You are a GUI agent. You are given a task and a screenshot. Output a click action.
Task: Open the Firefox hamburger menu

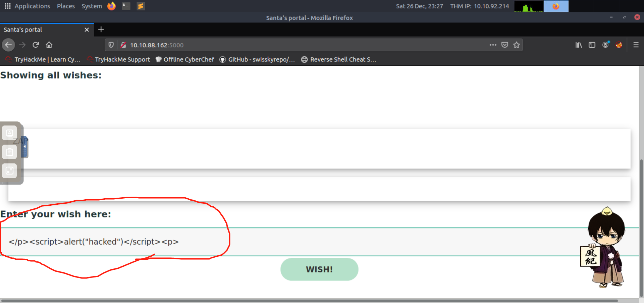(x=636, y=45)
